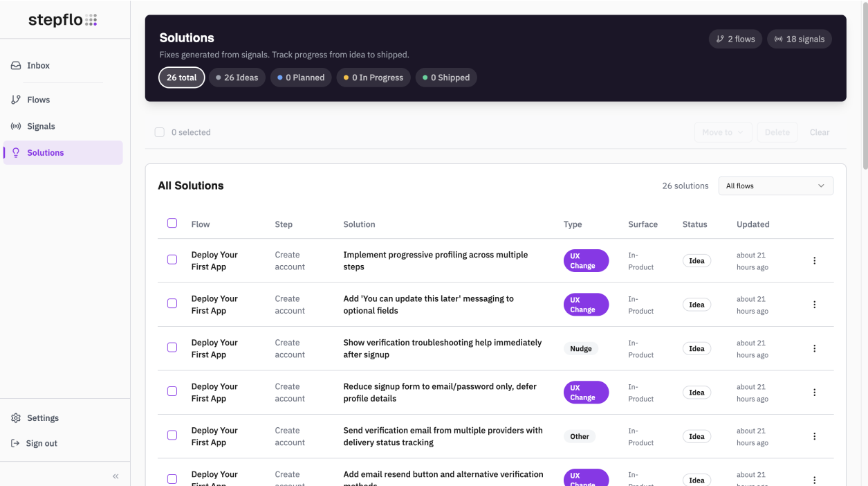The image size is (868, 486).
Task: Click the stepflo logo
Action: pyautogui.click(x=62, y=19)
